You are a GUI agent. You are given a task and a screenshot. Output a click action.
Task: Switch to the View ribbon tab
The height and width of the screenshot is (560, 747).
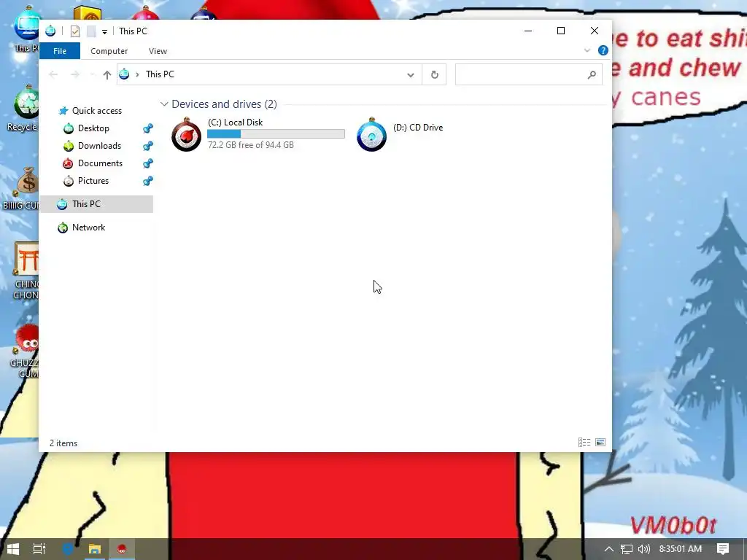[x=158, y=51]
